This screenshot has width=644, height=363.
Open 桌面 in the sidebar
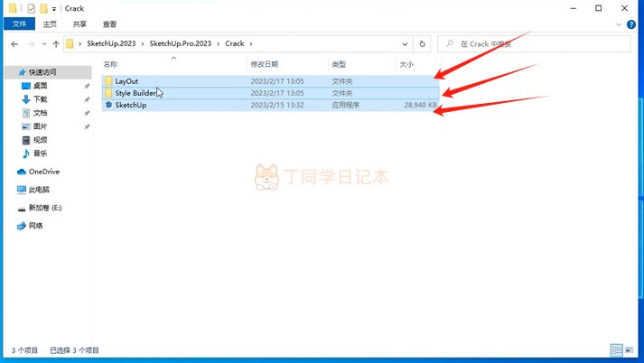click(41, 86)
